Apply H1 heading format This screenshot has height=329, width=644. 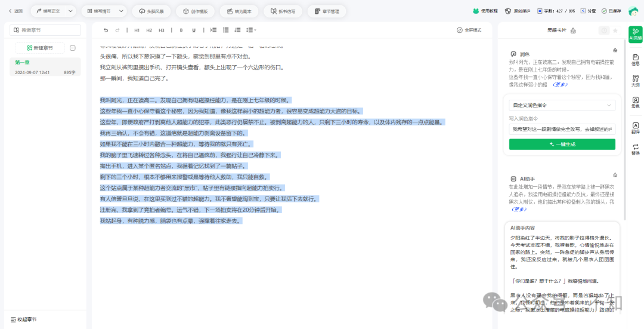[137, 30]
